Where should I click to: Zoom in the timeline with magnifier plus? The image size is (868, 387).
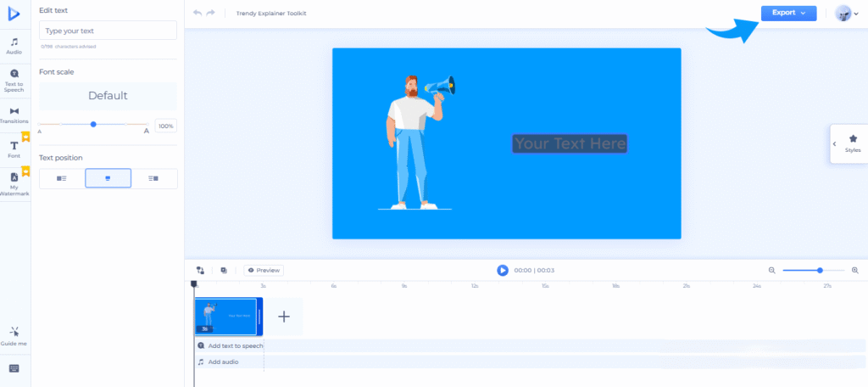point(854,270)
